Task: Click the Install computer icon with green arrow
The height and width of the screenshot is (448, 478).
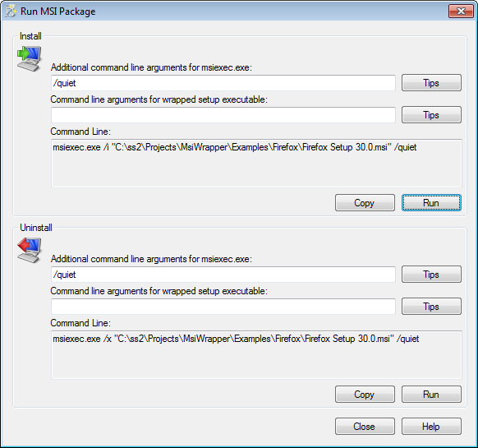Action: (x=30, y=58)
